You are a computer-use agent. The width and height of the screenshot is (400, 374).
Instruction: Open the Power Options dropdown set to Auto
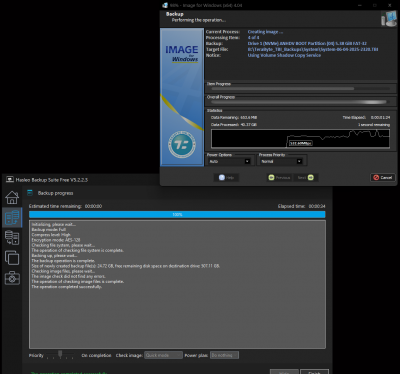tap(229, 161)
